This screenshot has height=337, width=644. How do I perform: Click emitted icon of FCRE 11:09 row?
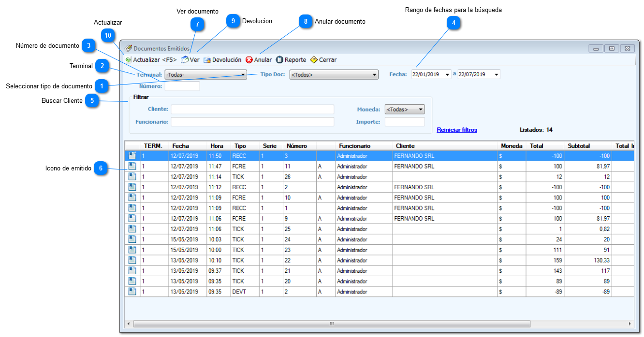coord(132,197)
